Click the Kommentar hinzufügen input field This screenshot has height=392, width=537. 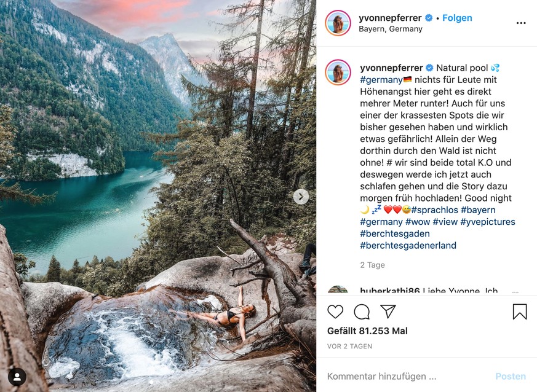406,376
